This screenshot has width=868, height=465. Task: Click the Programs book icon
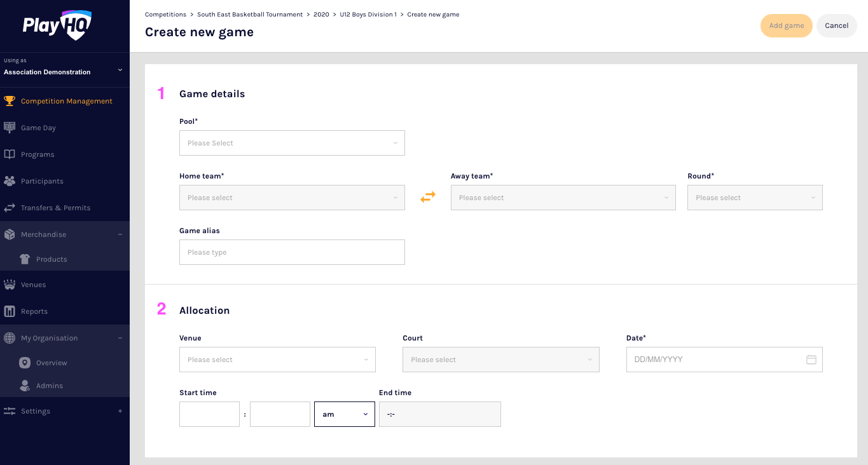(x=10, y=154)
